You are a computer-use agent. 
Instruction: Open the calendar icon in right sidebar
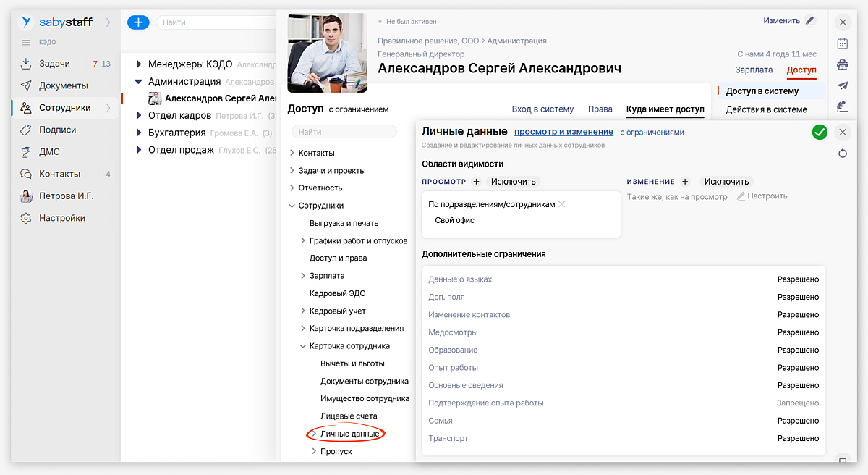click(843, 43)
